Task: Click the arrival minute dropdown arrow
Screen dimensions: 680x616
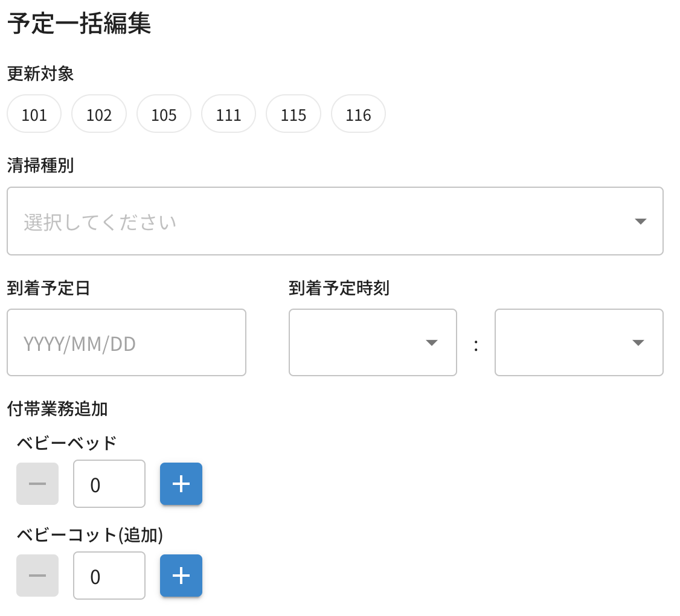Action: (638, 343)
